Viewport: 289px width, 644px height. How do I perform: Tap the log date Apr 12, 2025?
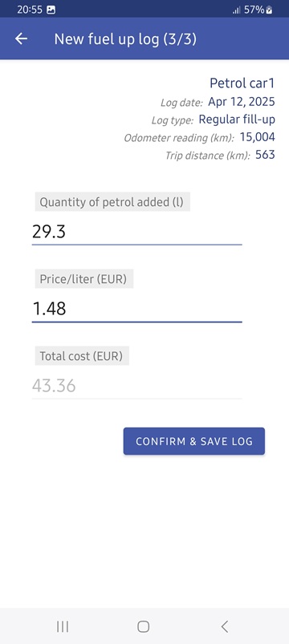point(242,101)
